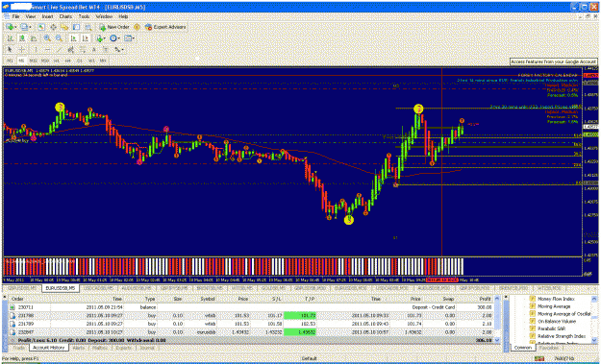Open the File menu

[15, 16]
